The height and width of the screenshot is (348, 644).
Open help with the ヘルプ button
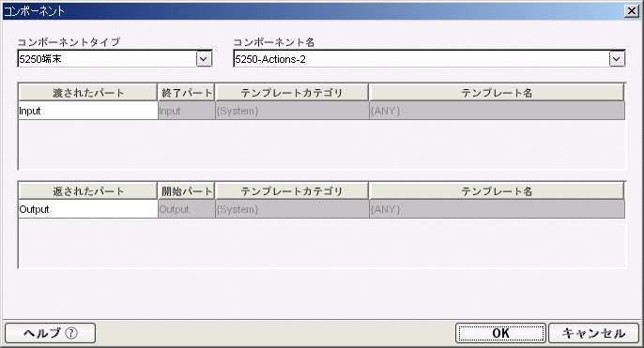coord(50,333)
